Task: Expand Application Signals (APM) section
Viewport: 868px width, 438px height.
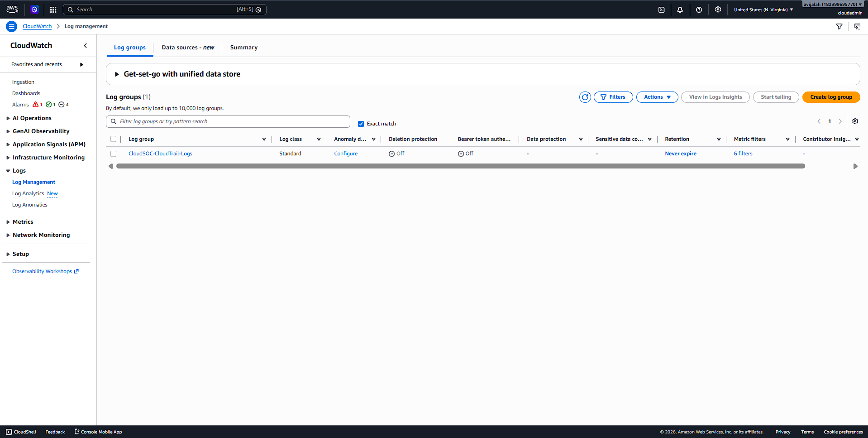Action: 8,144
